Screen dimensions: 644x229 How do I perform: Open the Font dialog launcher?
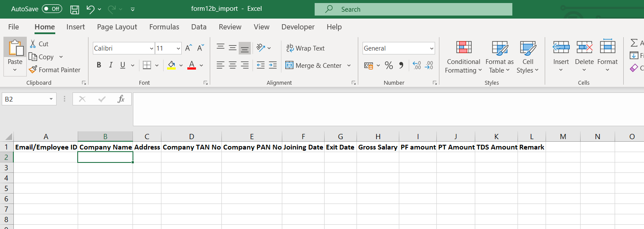click(205, 83)
